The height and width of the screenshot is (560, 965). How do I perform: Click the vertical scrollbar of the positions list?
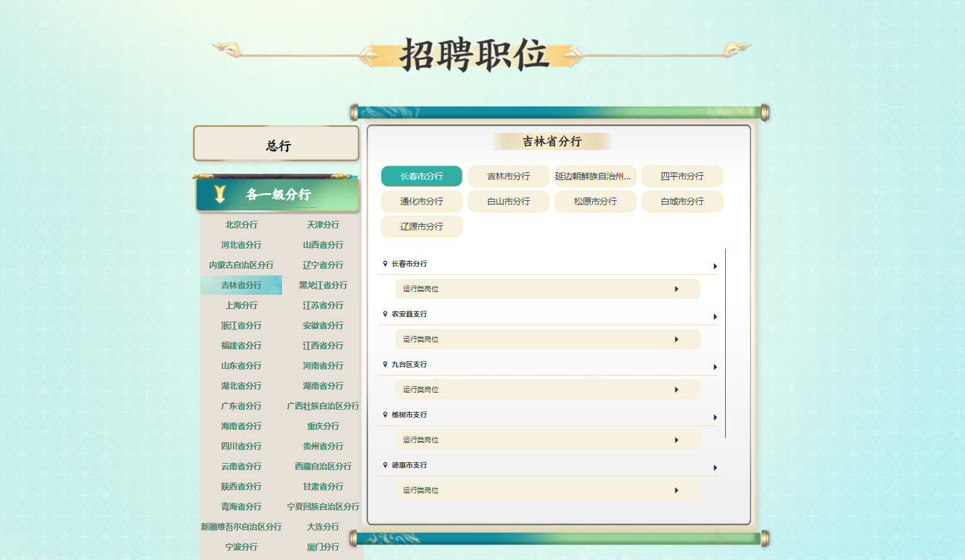pos(726,343)
